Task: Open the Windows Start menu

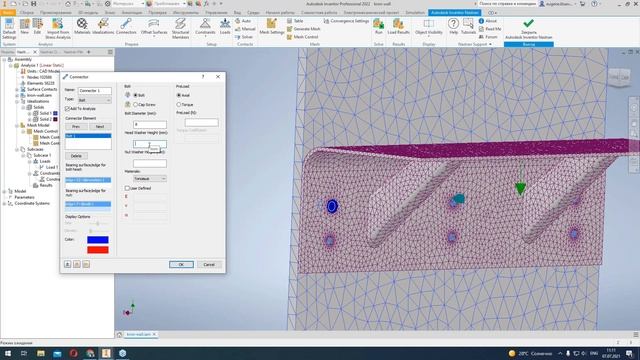Action: (x=7, y=353)
